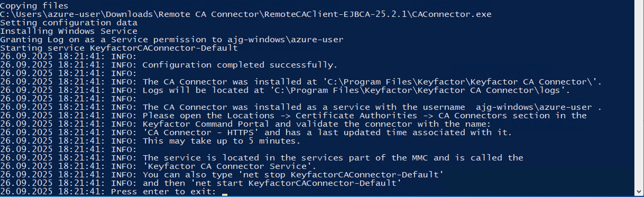Click the 'Configuration completed successfully.' message
The image size is (644, 197).
click(240, 65)
